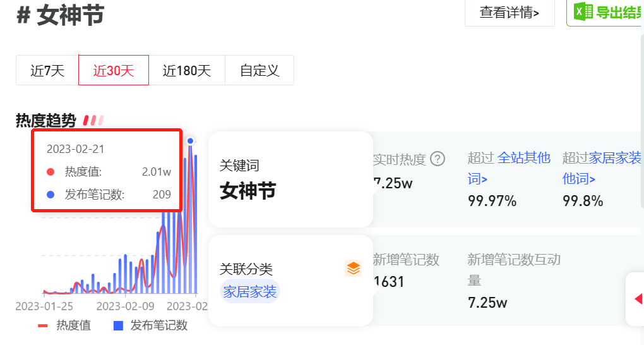644x345 pixels.
Task: Toggle the 热度值 legend series
Action: (64, 325)
